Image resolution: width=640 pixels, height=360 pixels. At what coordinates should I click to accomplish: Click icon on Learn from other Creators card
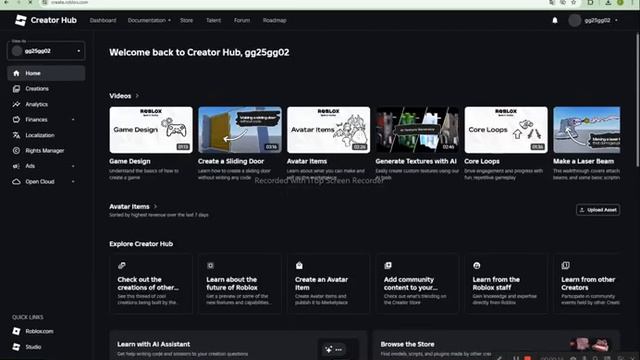click(565, 266)
